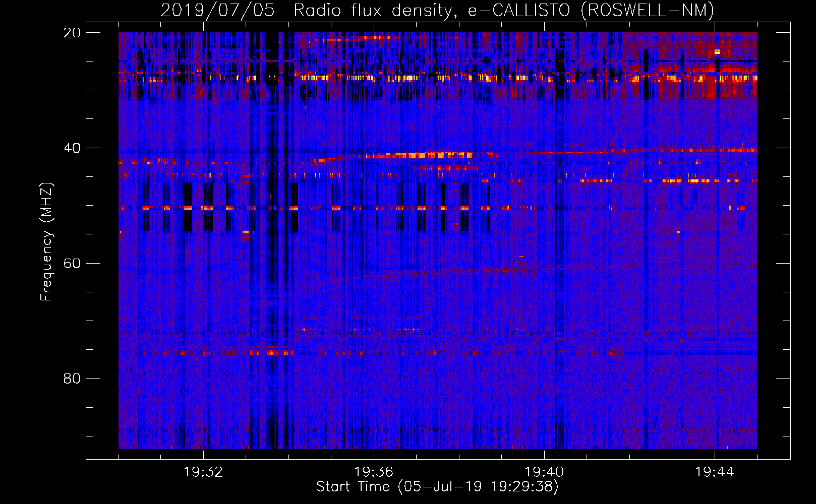816x504 pixels.
Task: Click the y-axis label "Frequency (MHZ)"
Action: (46, 242)
